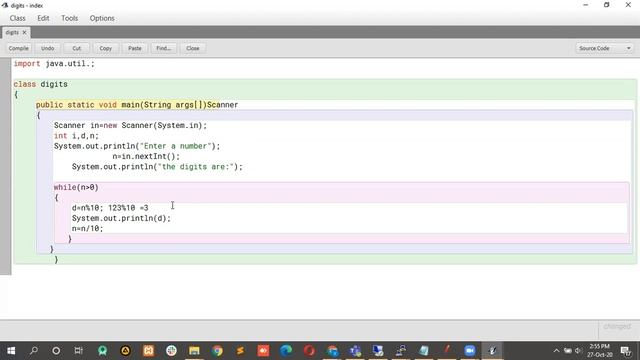Open Microsoft Edge from the taskbar

tap(286, 351)
